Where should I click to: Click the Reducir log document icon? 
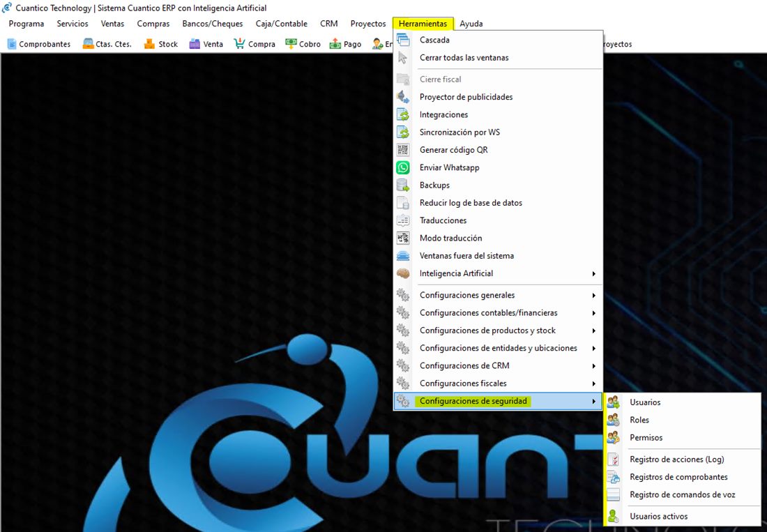pos(403,202)
